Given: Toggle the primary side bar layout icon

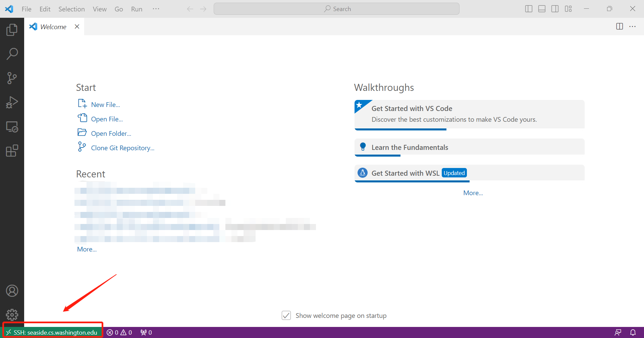Looking at the screenshot, I should [x=529, y=9].
